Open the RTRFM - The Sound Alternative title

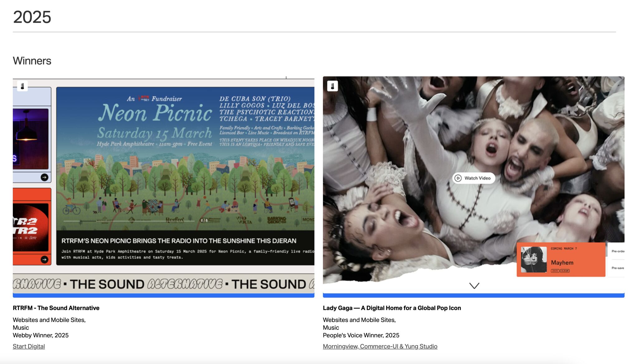pos(56,308)
